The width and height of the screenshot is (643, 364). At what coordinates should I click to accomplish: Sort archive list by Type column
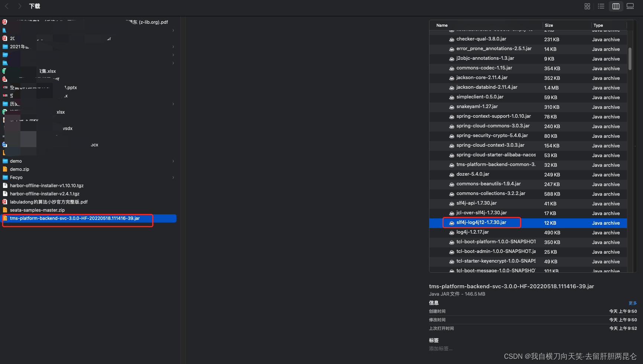609,25
